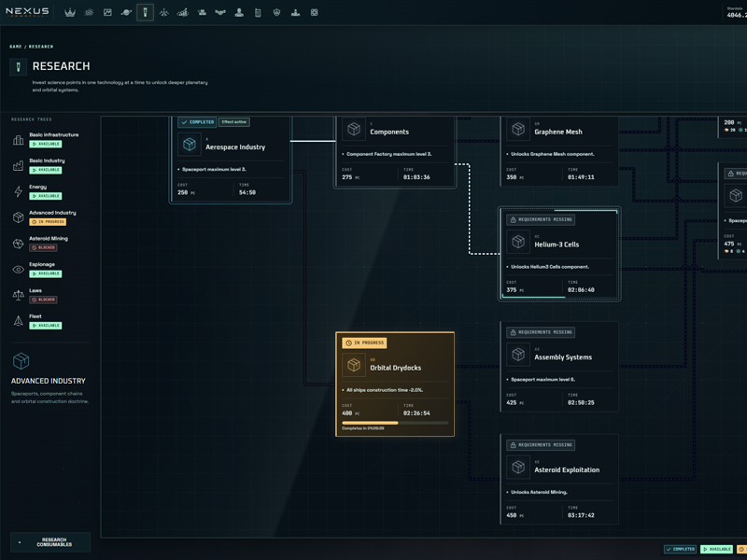The width and height of the screenshot is (747, 560).
Task: Click the In Progress badge under Advanced Industry
Action: 48,222
